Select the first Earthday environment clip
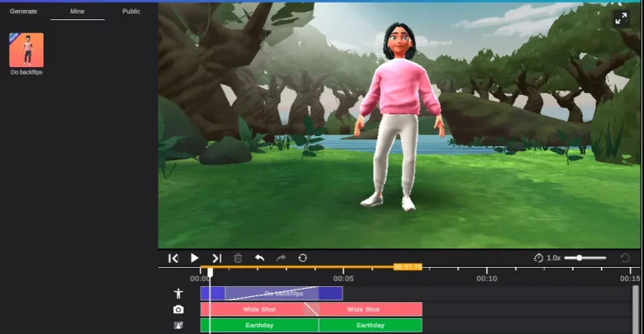Image resolution: width=644 pixels, height=334 pixels. tap(259, 325)
